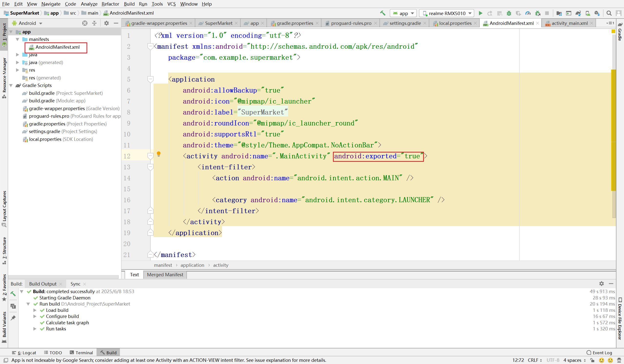Click Collapse All icon in Project panel

tap(94, 23)
